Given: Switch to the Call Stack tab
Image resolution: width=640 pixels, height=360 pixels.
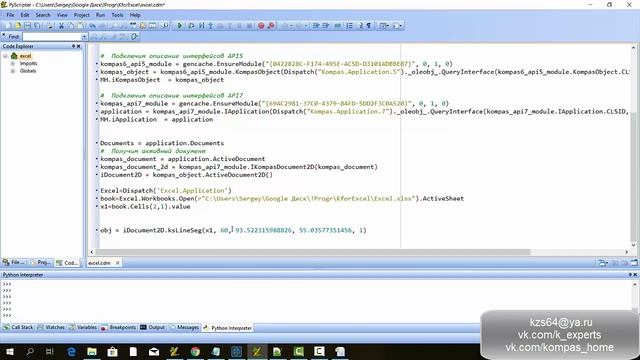Looking at the screenshot, I should 18,327.
